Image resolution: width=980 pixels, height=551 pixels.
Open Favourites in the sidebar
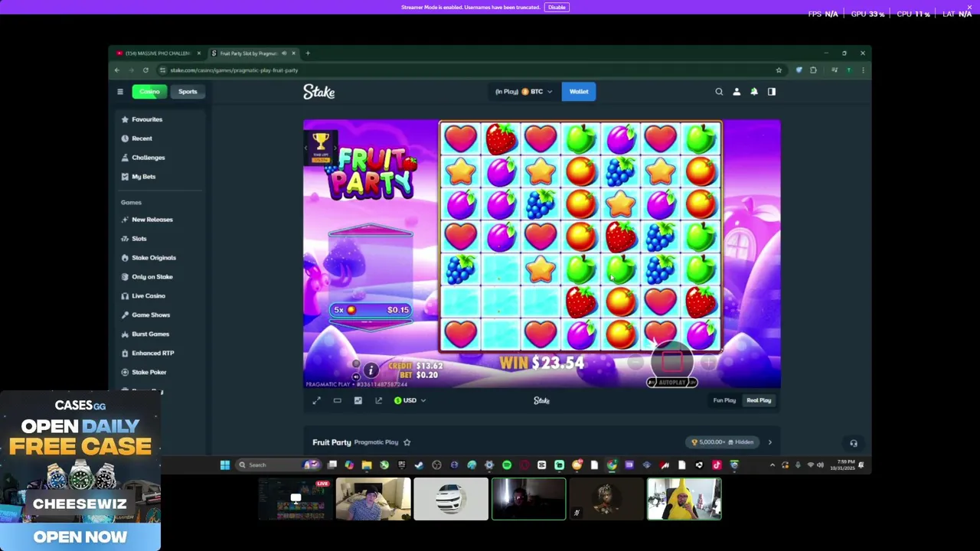(147, 119)
